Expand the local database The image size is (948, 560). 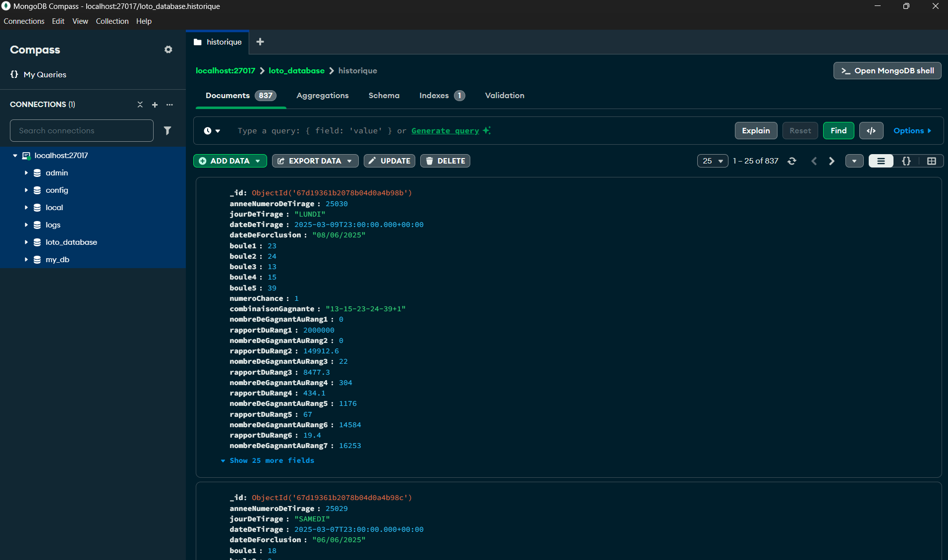point(26,208)
